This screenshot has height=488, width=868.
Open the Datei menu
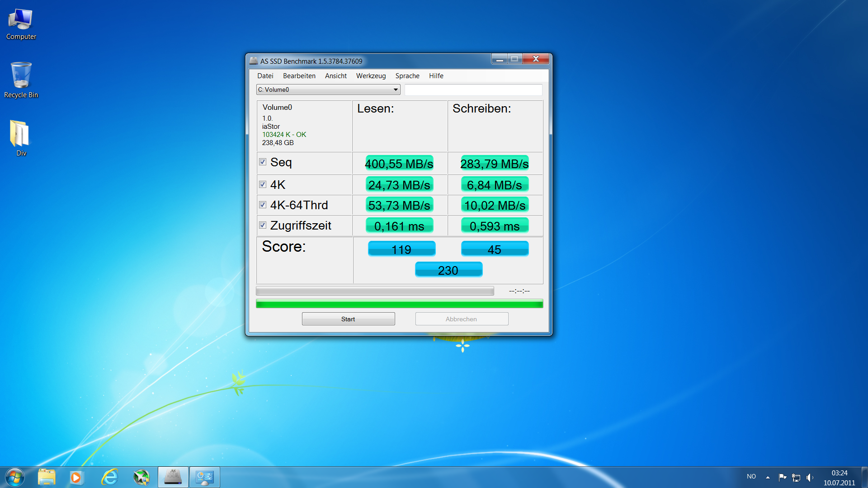point(265,76)
